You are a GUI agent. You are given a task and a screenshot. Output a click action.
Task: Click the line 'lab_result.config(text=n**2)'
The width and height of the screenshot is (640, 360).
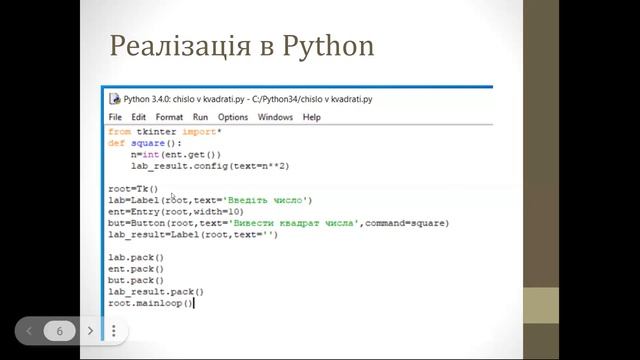pos(210,166)
